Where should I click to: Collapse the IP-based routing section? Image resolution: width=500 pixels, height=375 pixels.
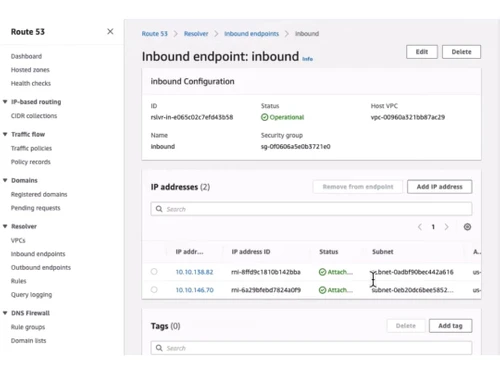pos(5,102)
